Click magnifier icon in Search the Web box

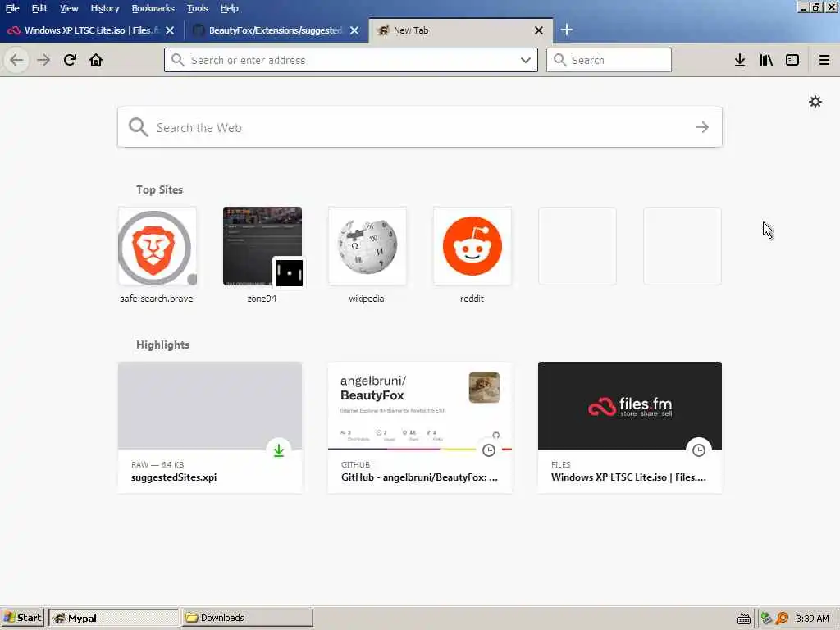(x=138, y=127)
